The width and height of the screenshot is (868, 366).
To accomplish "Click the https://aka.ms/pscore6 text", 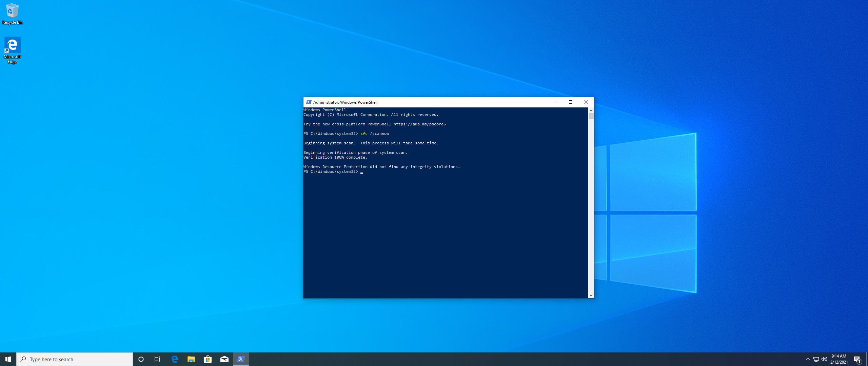I will pyautogui.click(x=420, y=124).
